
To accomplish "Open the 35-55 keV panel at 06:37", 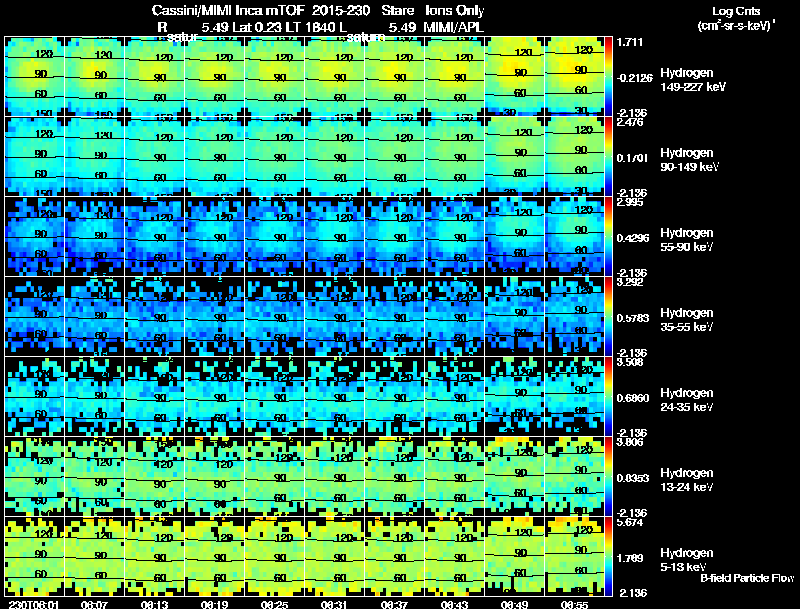I will [x=394, y=317].
